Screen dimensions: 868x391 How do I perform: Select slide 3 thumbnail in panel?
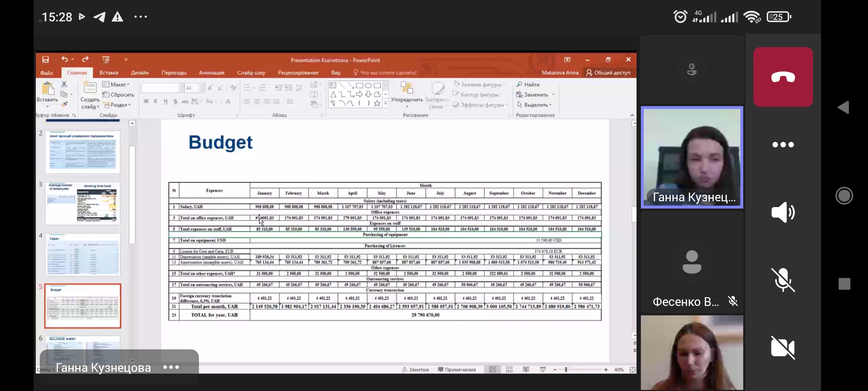pos(83,203)
